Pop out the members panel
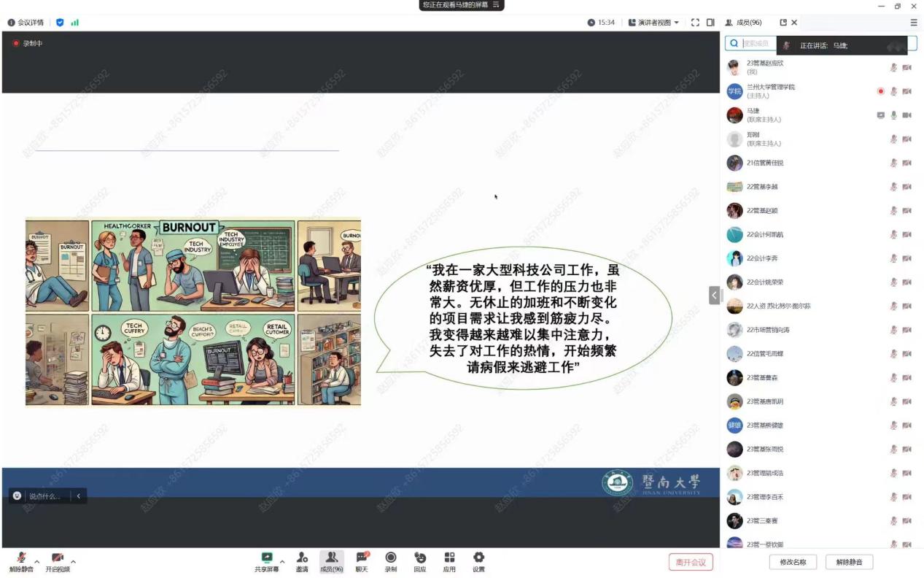924x578 pixels. click(783, 23)
